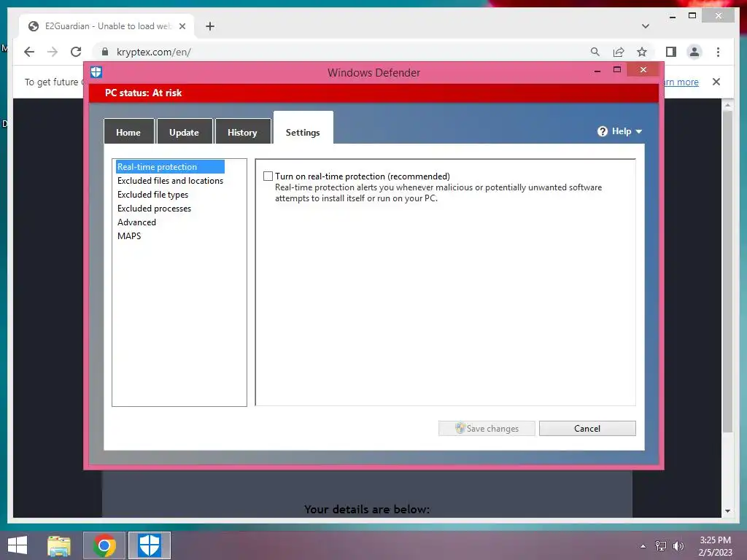
Task: Open the MAPS settings entry
Action: click(x=129, y=236)
